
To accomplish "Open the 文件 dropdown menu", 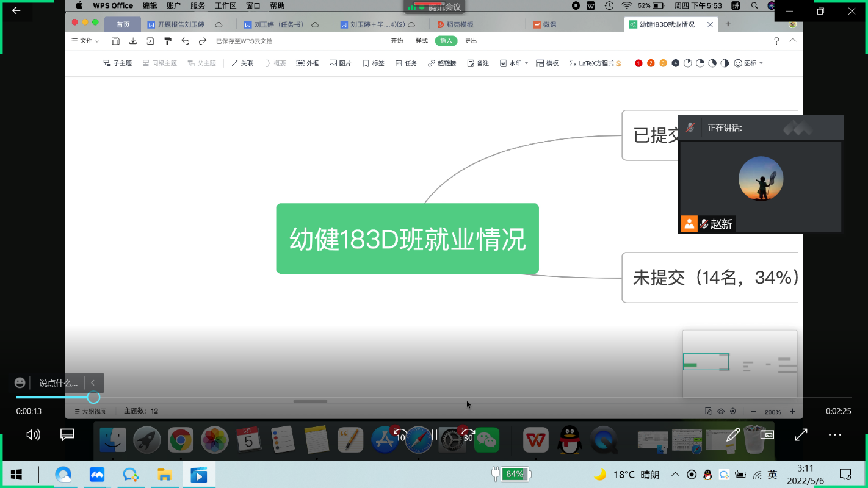I will pos(85,41).
